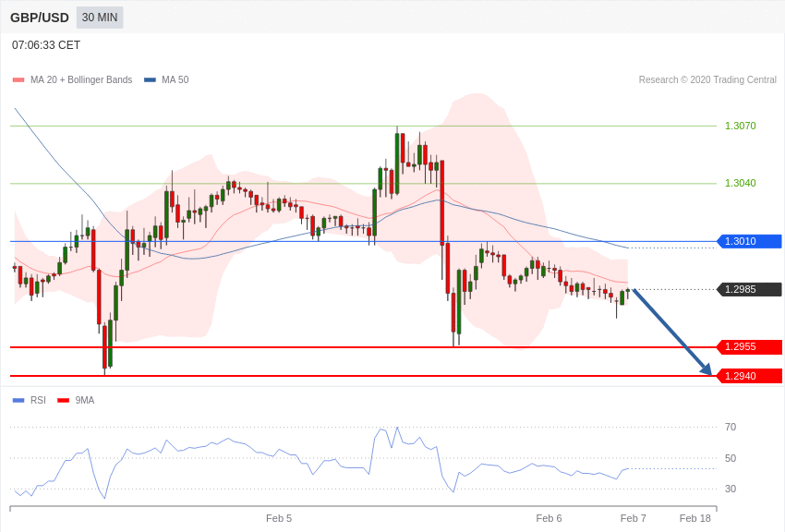Click the MA 50 legend label
This screenshot has width=785, height=532.
tap(175, 79)
